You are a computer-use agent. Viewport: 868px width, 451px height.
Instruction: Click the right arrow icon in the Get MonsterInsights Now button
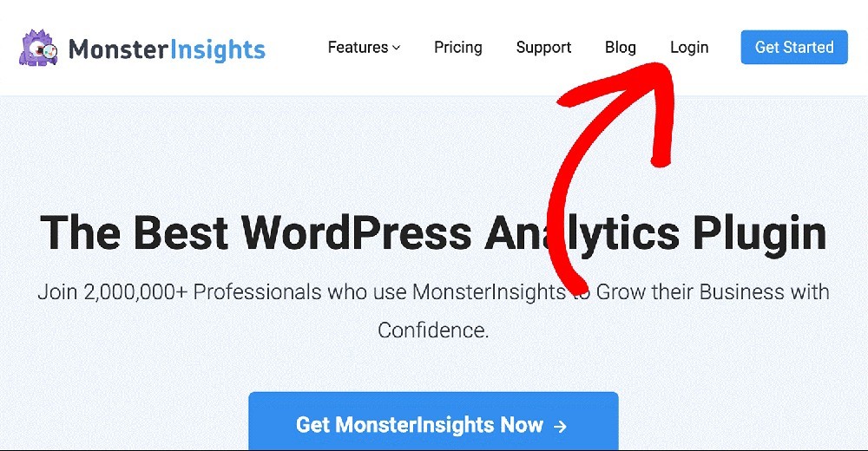tap(560, 426)
